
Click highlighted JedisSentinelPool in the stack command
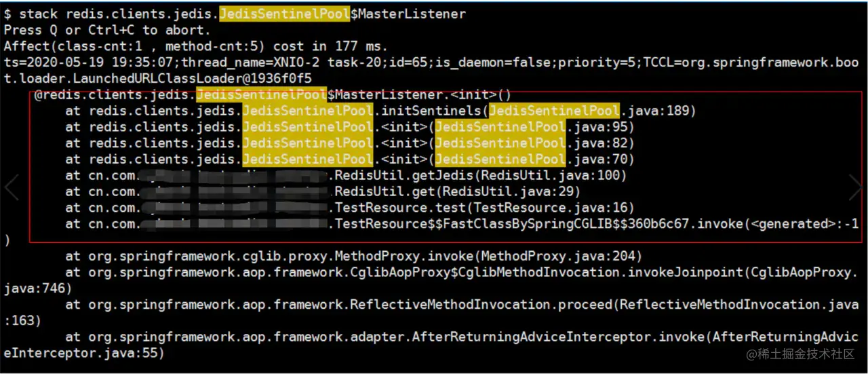[x=285, y=14]
